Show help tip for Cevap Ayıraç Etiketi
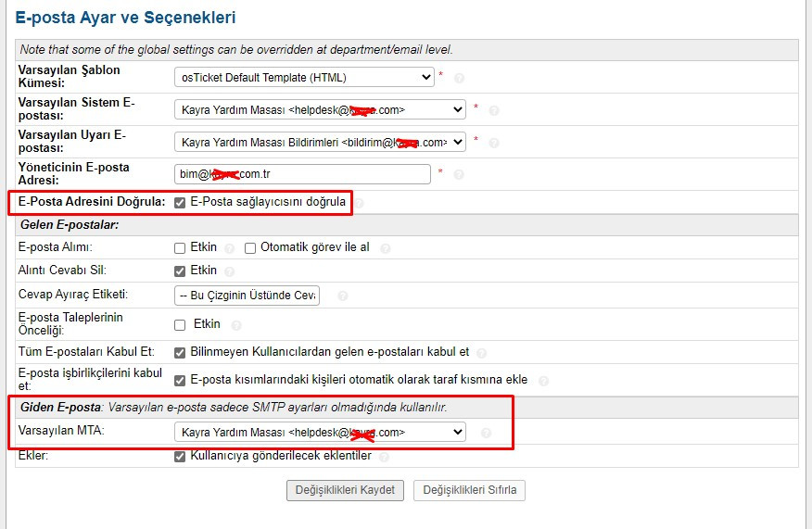812x529 pixels. click(x=343, y=296)
